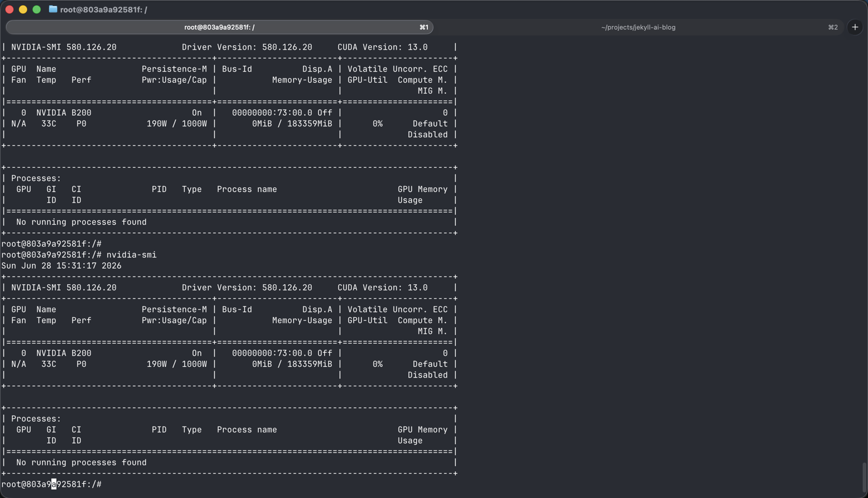Click NVIDIA-SMI 580.126.20 in top table

[64, 47]
